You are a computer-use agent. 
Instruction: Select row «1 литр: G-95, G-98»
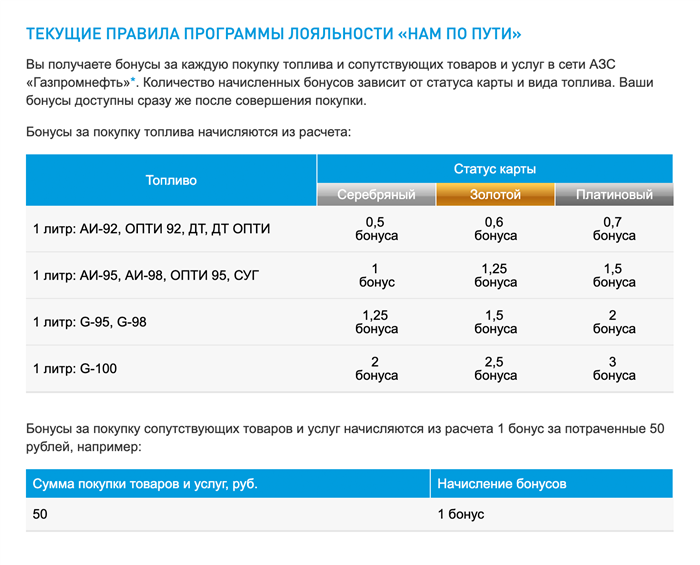(x=350, y=322)
